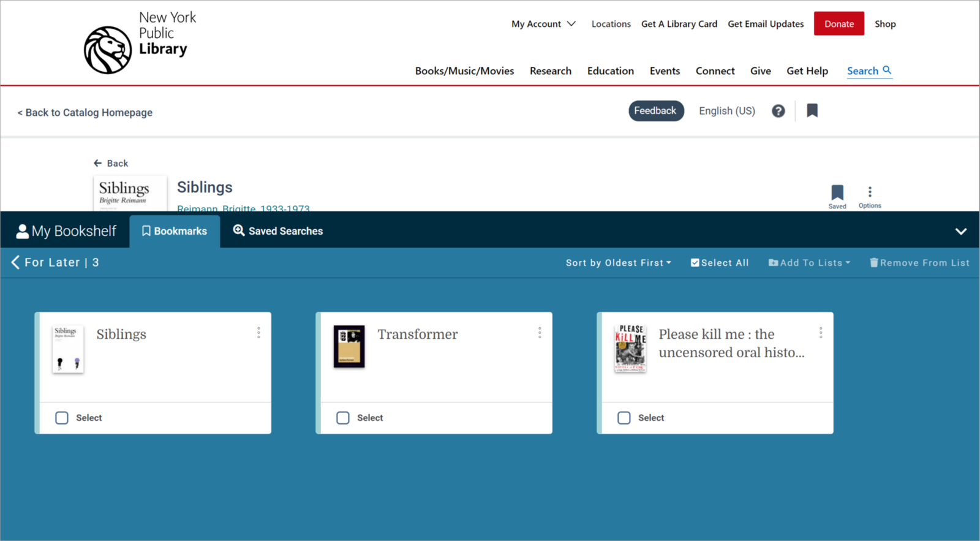Open the Transformer book cover thumbnail

click(349, 346)
